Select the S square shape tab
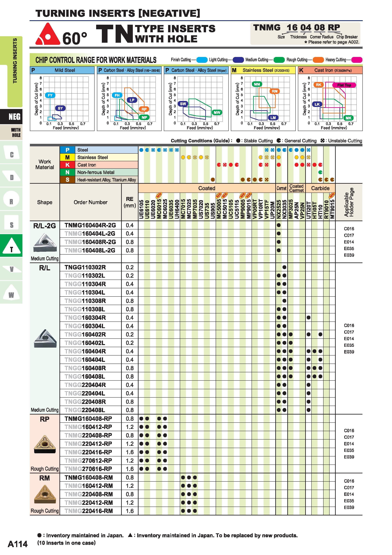392x555 pixels. click(11, 222)
